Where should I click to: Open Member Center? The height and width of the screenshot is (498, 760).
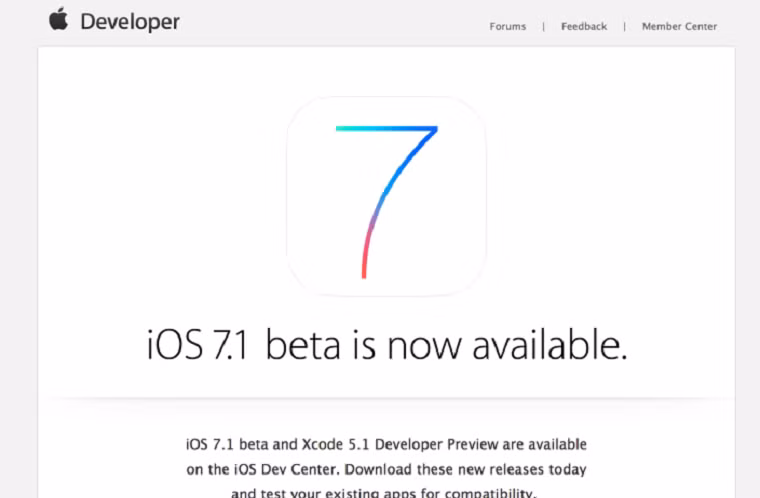tap(679, 27)
